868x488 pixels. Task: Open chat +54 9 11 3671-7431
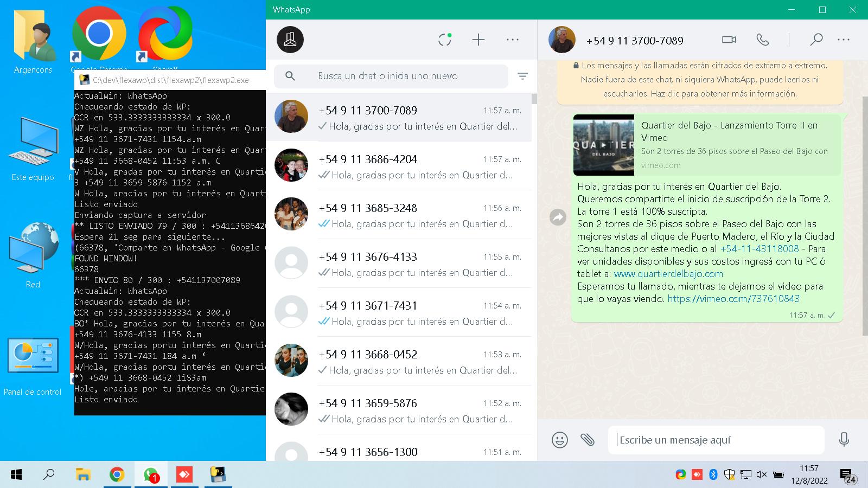pyautogui.click(x=399, y=312)
